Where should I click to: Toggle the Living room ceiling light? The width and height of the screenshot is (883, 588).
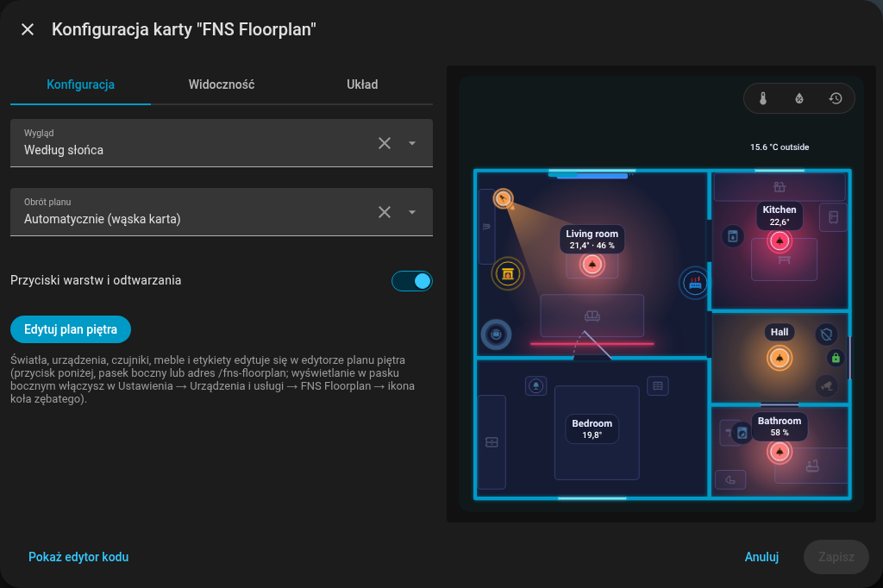[592, 264]
